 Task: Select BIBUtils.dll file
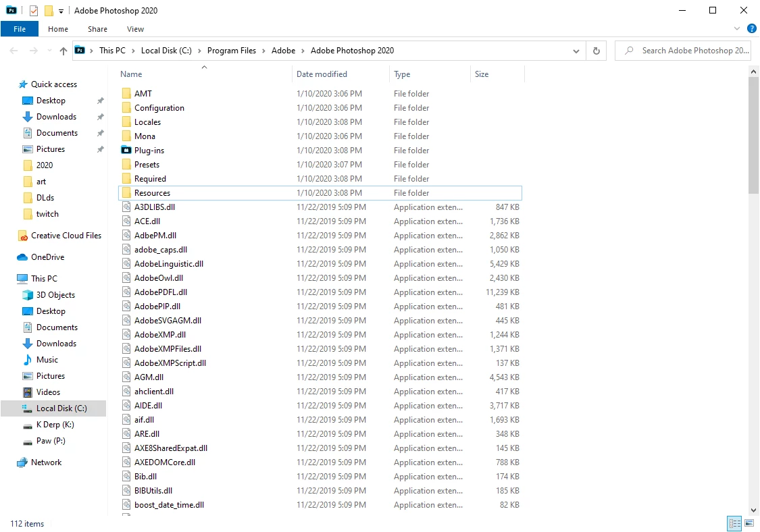[153, 491]
